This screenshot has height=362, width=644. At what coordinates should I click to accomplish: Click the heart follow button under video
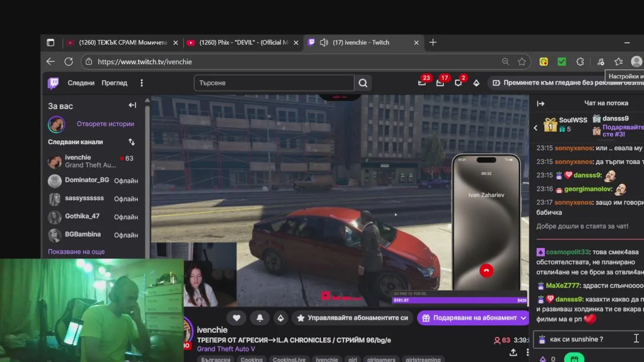coord(236,318)
